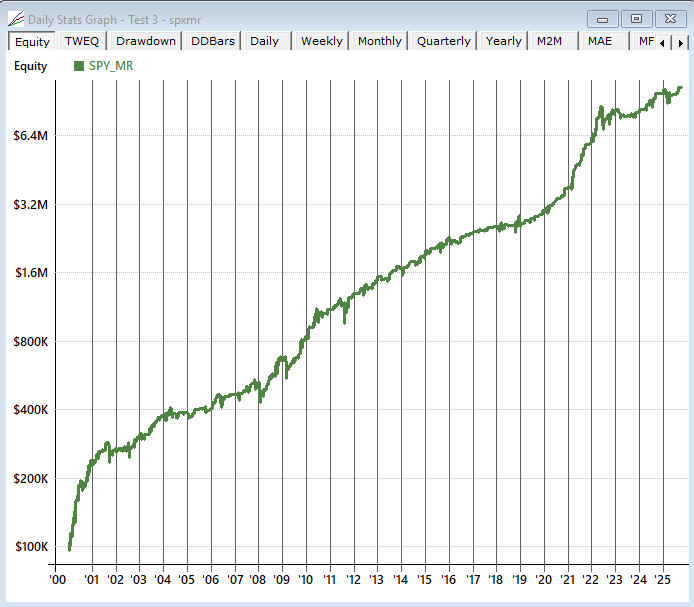Click the $1.6M axis label
The width and height of the screenshot is (694, 607).
tap(31, 272)
